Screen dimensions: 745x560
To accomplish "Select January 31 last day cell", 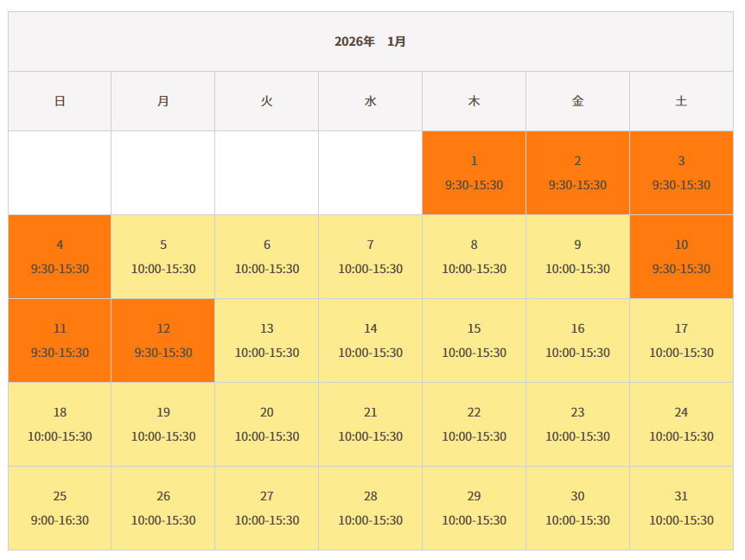I will click(681, 508).
